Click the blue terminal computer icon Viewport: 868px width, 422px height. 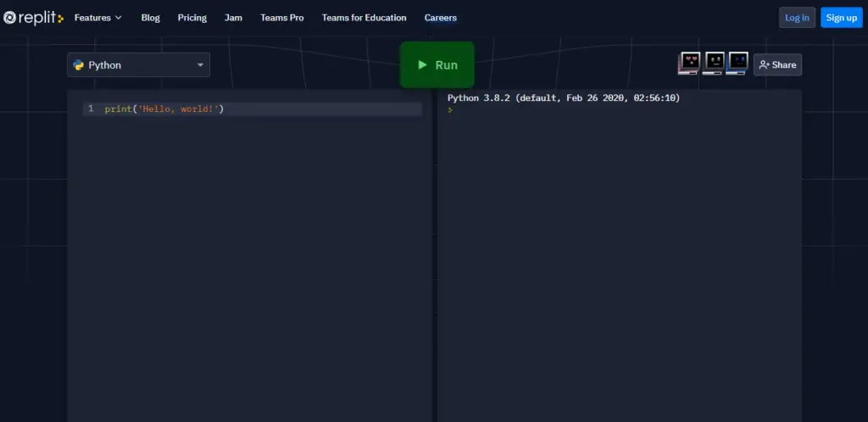point(737,63)
